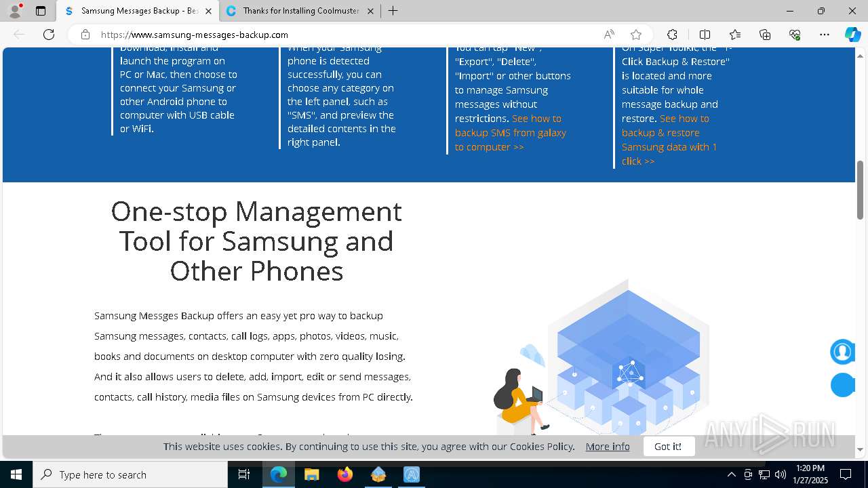Screen dimensions: 868x488
Task: Open Settings and more menu
Action: tap(825, 35)
